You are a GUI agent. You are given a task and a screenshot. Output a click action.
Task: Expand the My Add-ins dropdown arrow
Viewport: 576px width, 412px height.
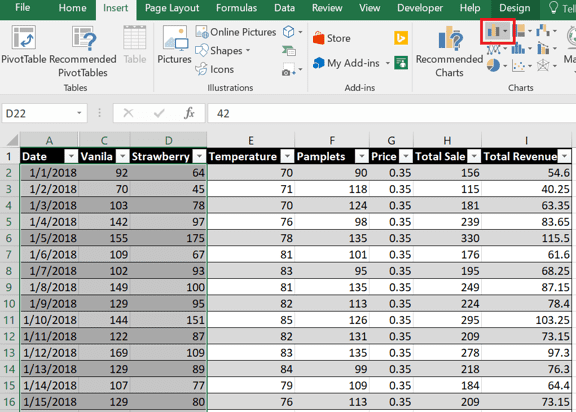pyautogui.click(x=387, y=63)
